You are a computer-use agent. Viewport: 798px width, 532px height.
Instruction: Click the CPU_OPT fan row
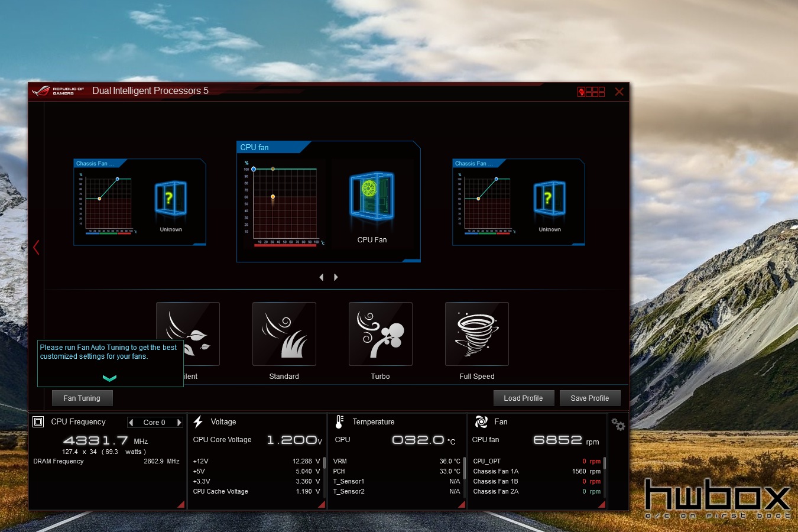[537, 461]
